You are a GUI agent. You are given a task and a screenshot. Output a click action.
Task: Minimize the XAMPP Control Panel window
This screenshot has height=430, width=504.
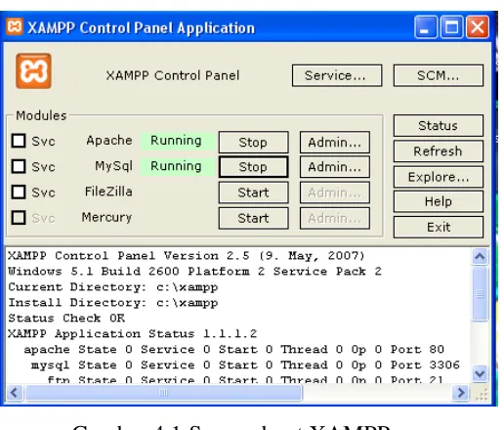click(426, 27)
